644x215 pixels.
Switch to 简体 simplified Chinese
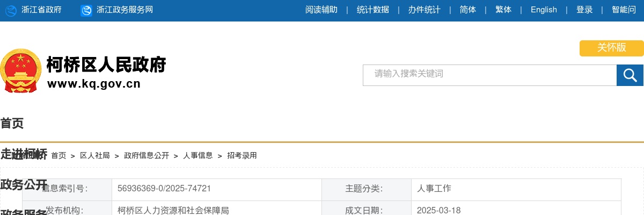pyautogui.click(x=468, y=10)
